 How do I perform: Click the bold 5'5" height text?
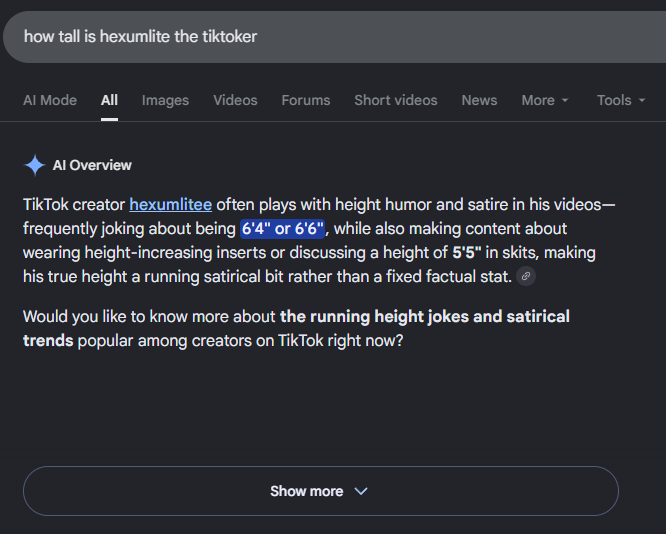(467, 253)
